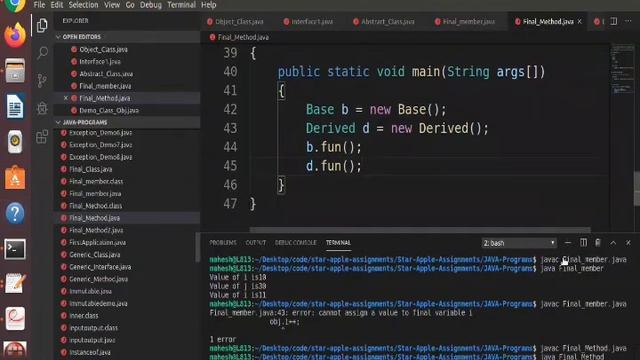Image resolution: width=640 pixels, height=360 pixels.
Task: Open the Terminal app from the dock
Action: tap(15, 249)
